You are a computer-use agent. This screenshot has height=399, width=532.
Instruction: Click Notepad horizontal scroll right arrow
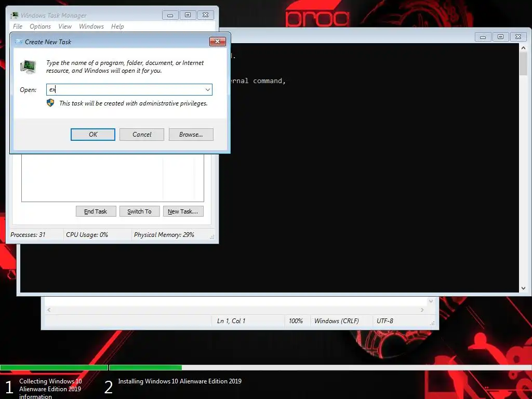(x=422, y=310)
